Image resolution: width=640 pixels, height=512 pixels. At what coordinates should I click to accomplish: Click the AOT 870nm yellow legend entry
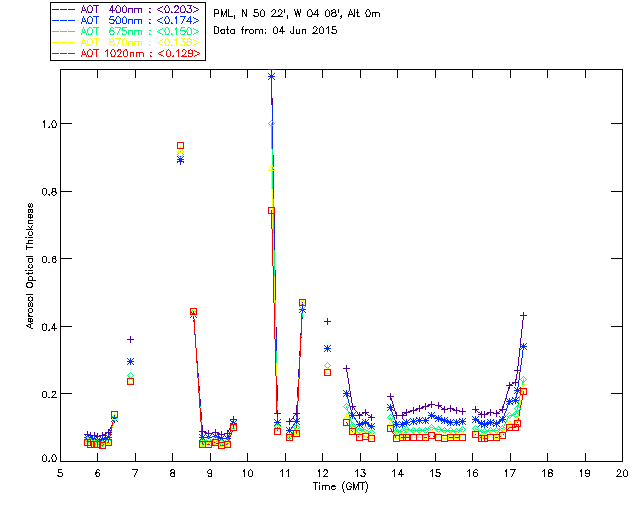pos(126,42)
